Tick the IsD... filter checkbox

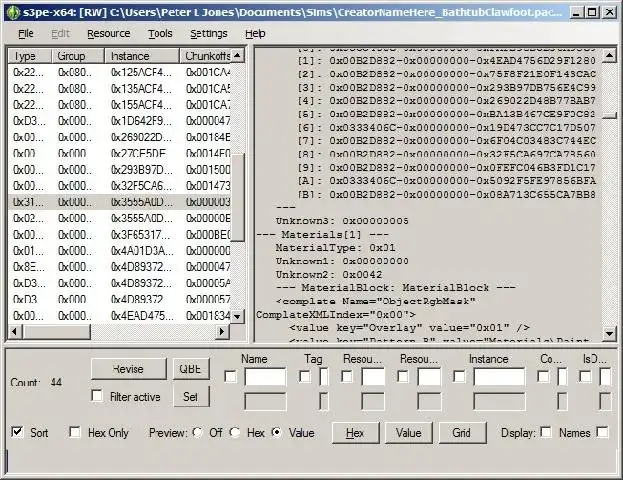[585, 376]
